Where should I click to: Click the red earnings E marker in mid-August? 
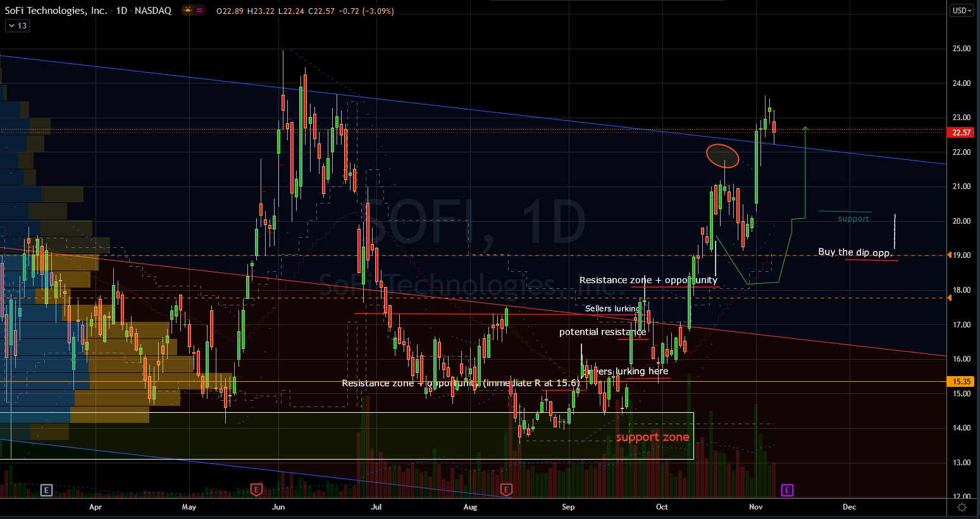[x=506, y=490]
